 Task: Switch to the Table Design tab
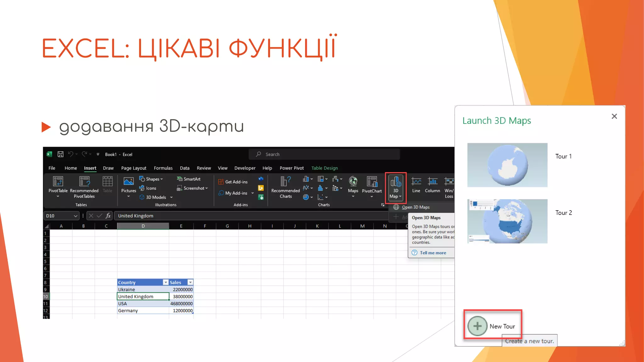325,168
